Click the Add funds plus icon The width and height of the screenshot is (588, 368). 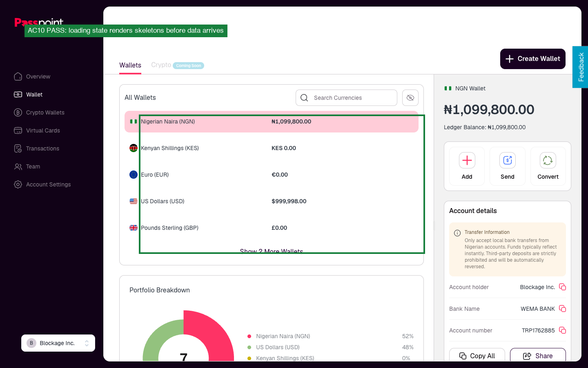[x=467, y=160]
